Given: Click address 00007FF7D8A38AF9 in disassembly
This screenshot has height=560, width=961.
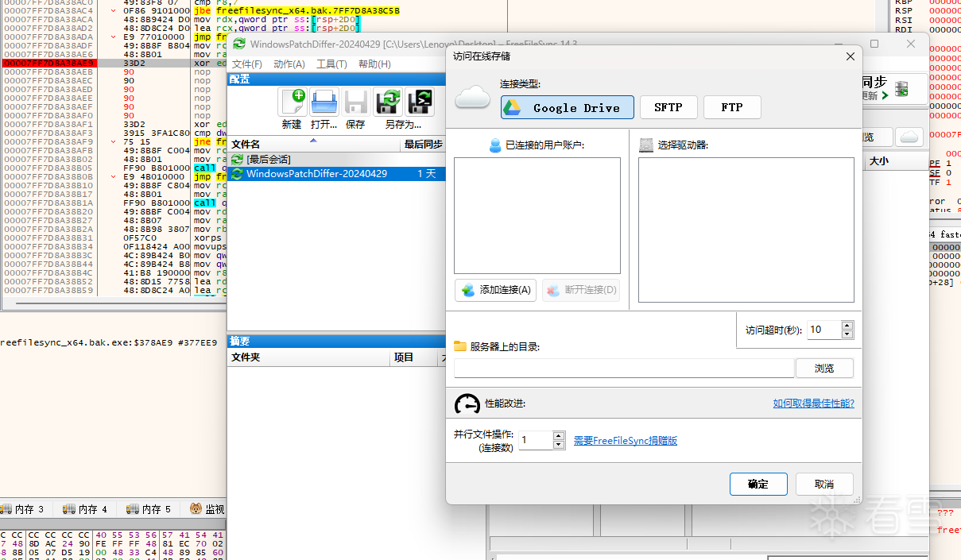Looking at the screenshot, I should pyautogui.click(x=48, y=141).
